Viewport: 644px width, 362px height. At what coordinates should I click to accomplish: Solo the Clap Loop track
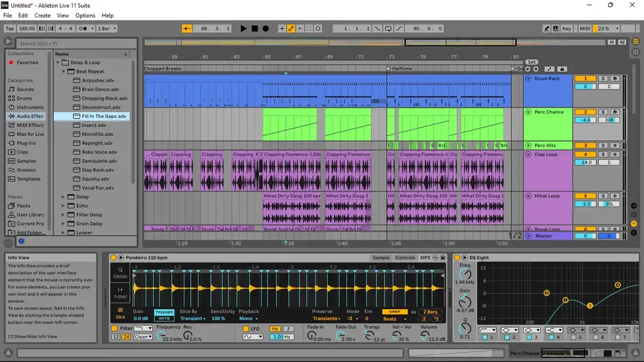[x=603, y=155]
